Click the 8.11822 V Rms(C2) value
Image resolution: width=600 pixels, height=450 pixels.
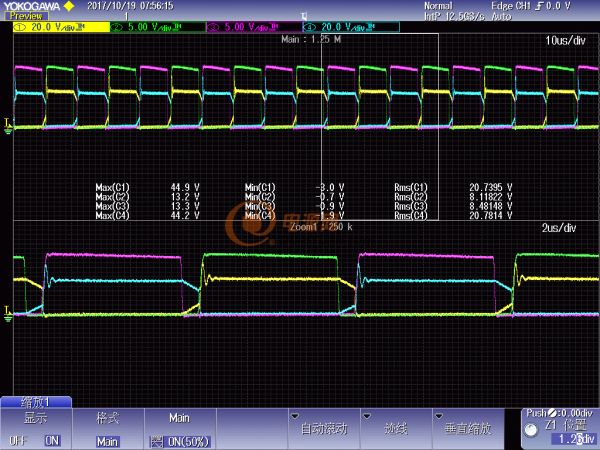pyautogui.click(x=491, y=197)
